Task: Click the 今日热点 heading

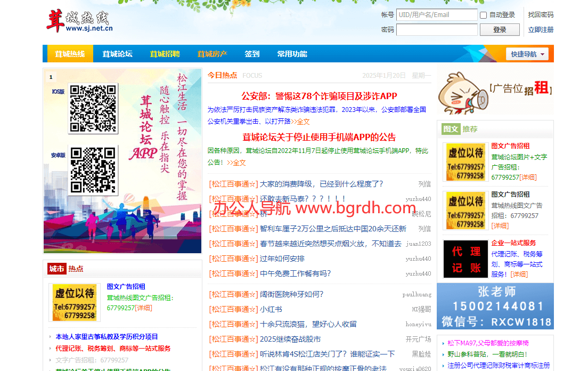Action: pos(223,75)
